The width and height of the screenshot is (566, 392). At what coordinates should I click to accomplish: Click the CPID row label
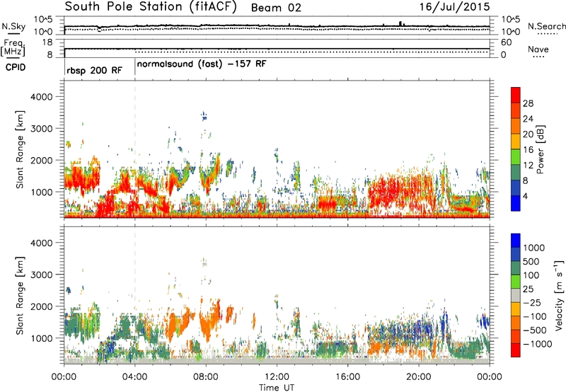[16, 67]
